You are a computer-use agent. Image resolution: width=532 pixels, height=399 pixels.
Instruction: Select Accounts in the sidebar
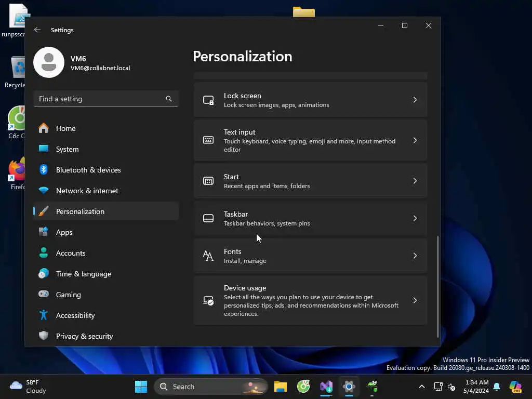click(x=106, y=253)
